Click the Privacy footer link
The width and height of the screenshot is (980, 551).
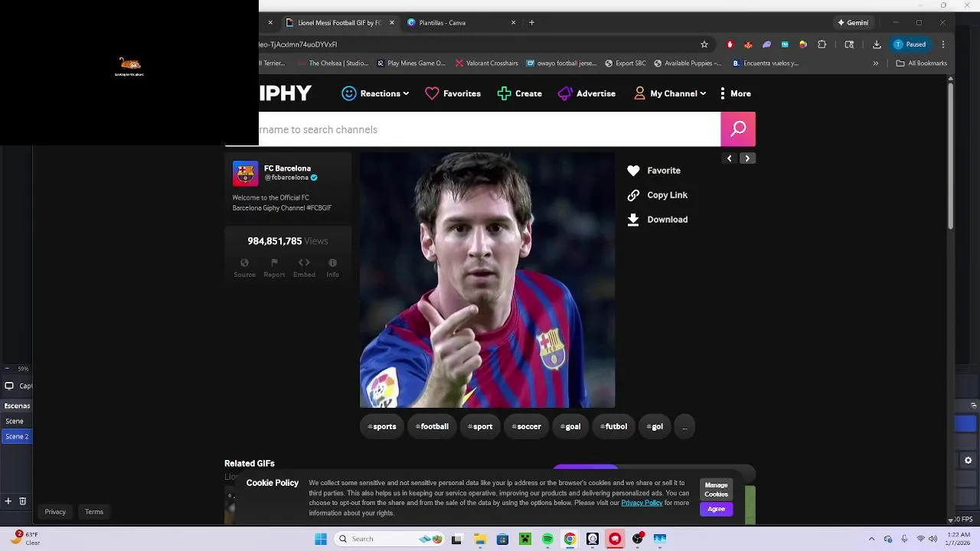tap(55, 512)
